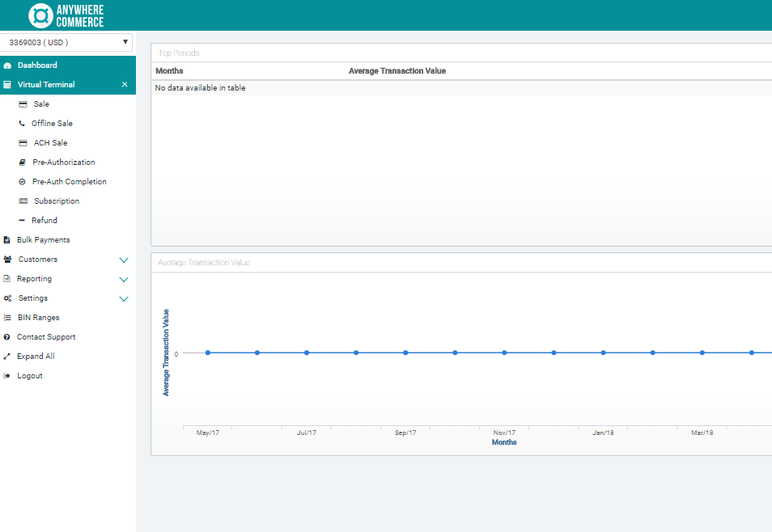
Task: Open Bulk Payments
Action: click(44, 240)
